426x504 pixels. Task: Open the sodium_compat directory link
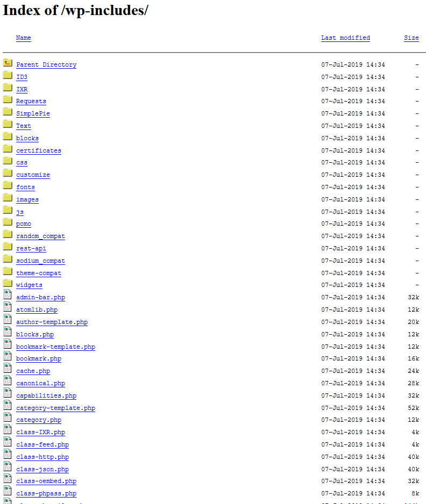(x=40, y=261)
